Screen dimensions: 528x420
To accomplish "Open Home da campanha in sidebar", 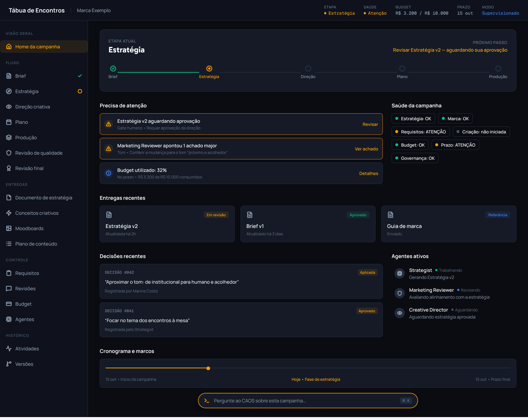I will click(44, 47).
